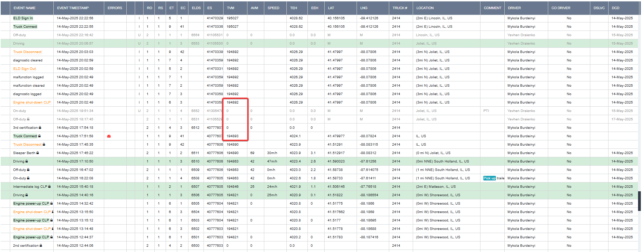Click lock icon beside Engine power-up CLP 14:32:42
Viewport: 644px width, 252px height.
tap(52, 204)
